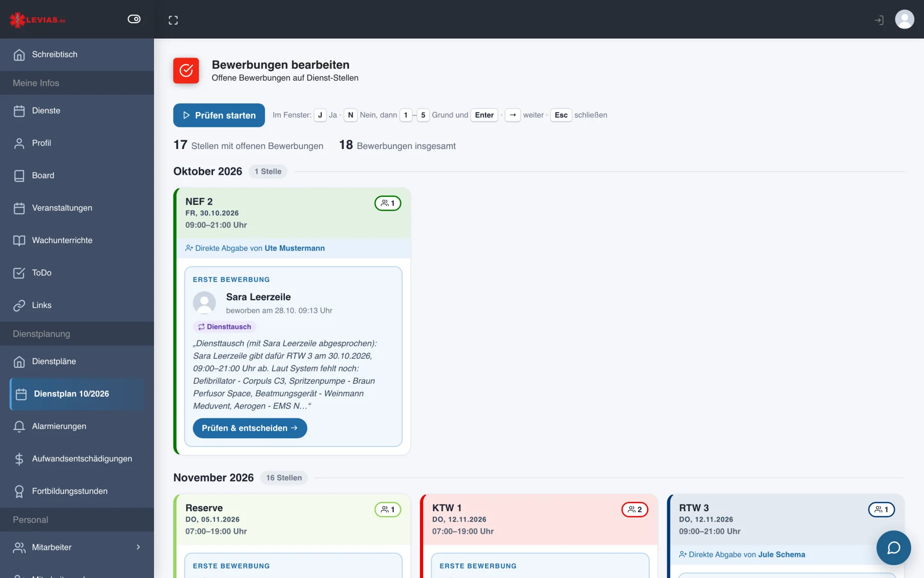Open Ute Mustermann's name link
The image size is (924, 578).
click(295, 248)
